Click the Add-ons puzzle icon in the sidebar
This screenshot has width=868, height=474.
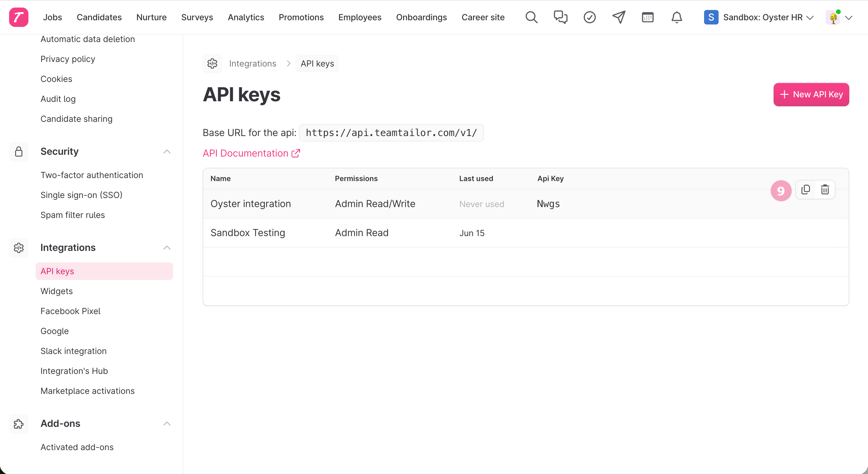(18, 424)
